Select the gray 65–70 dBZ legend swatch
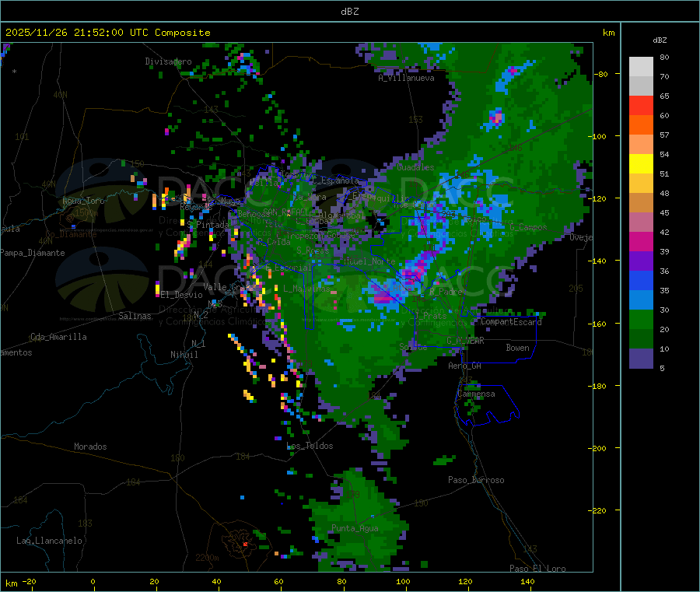The height and width of the screenshot is (592, 700). [641, 86]
